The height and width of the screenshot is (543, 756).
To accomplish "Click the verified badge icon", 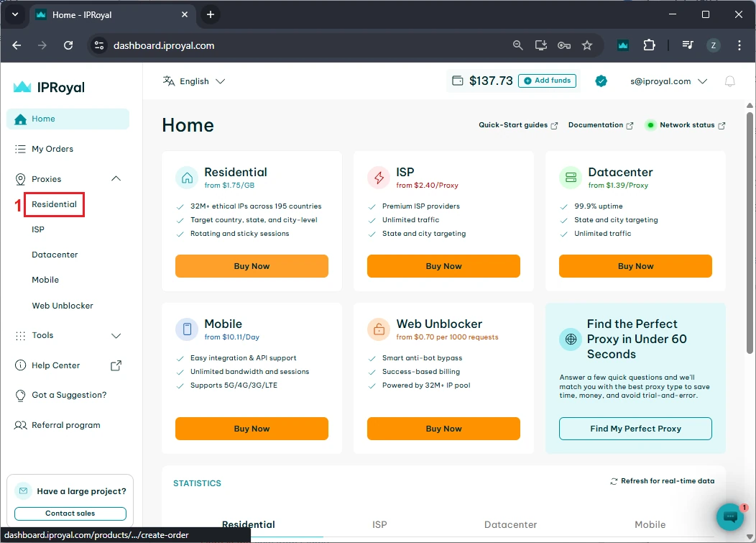I will (x=601, y=81).
